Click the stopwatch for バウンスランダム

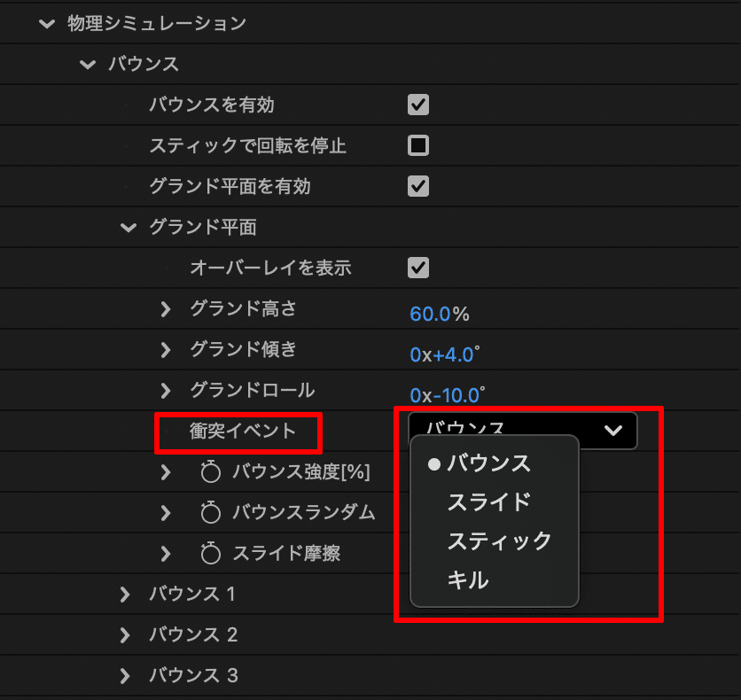click(210, 512)
